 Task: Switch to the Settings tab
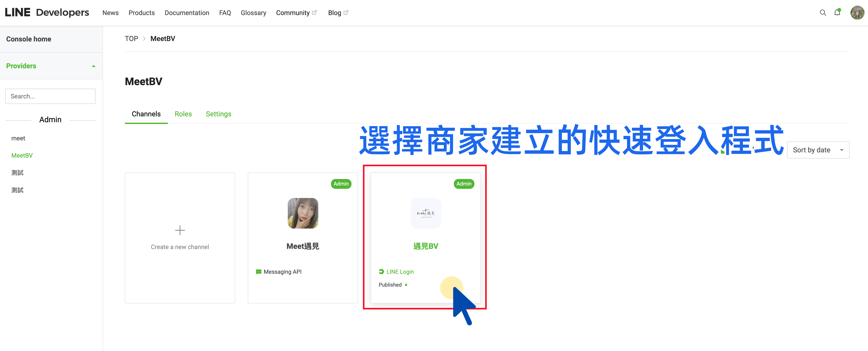coord(218,114)
